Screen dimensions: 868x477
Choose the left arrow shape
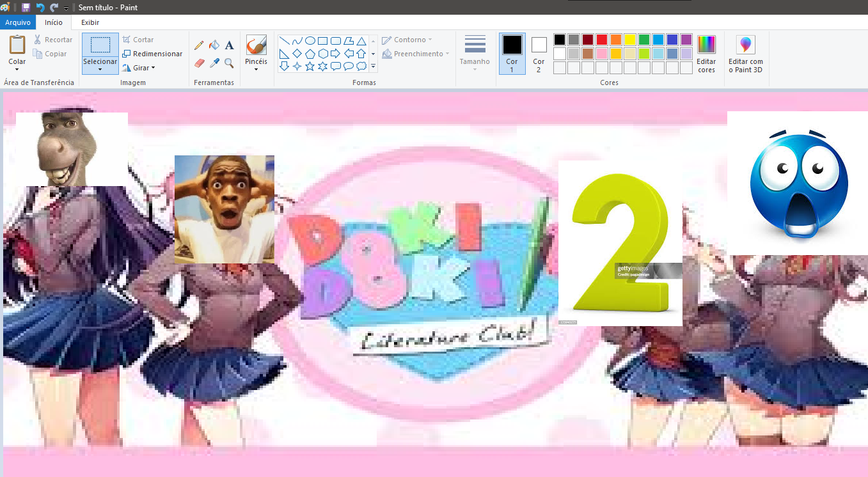pyautogui.click(x=349, y=53)
